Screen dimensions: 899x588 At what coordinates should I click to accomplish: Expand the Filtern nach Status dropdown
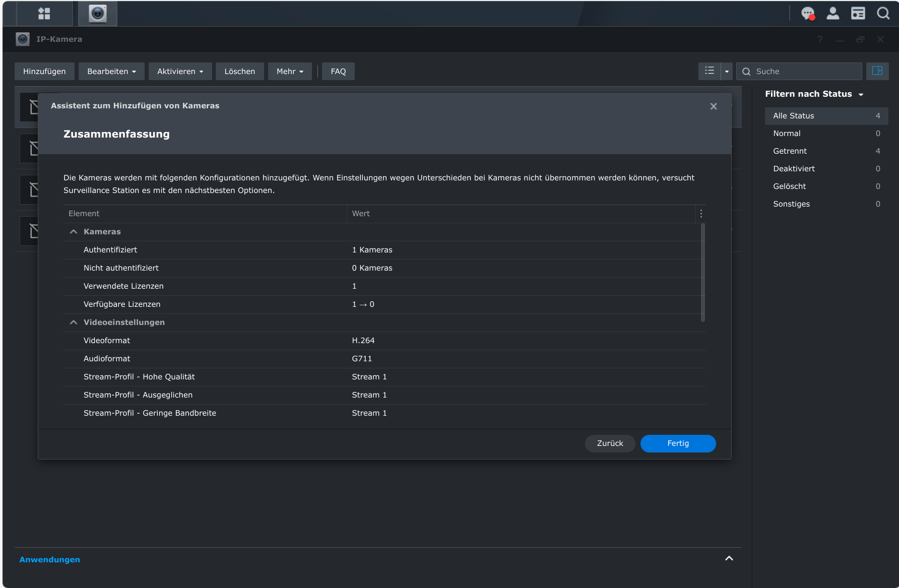(x=814, y=94)
